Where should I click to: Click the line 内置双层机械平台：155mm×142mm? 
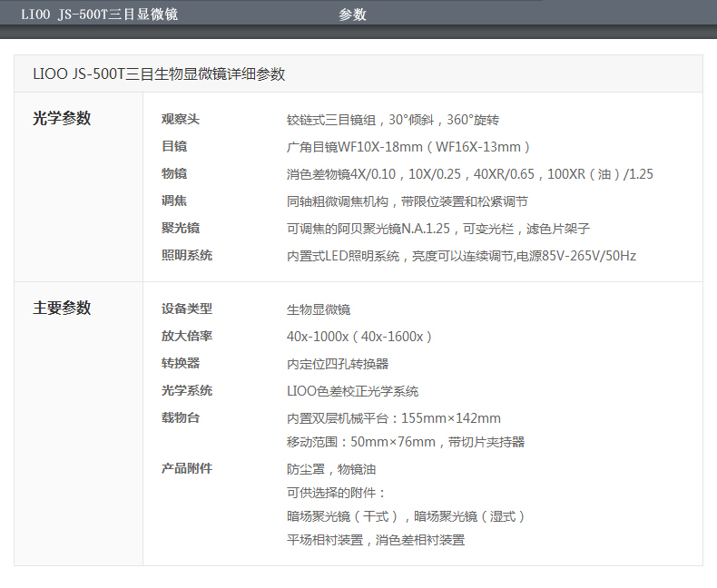(394, 418)
